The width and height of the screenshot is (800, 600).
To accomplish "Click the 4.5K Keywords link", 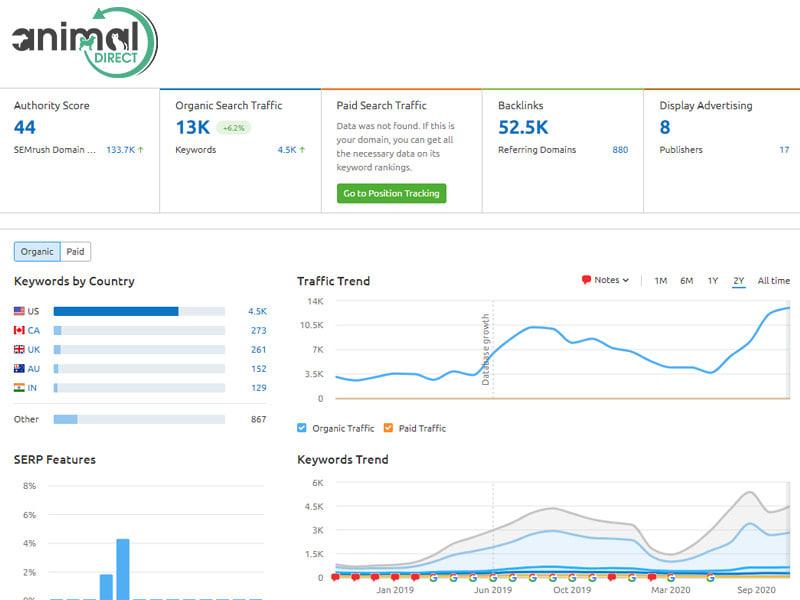I will (288, 150).
